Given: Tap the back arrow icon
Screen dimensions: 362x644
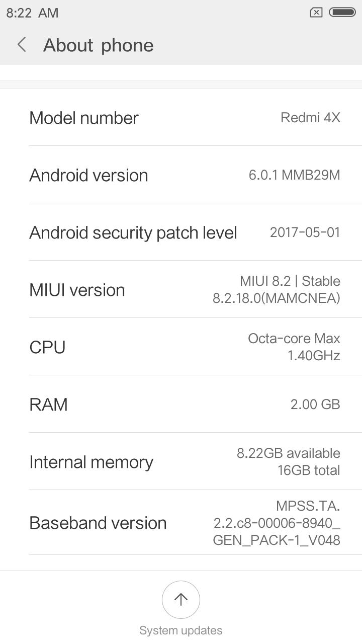Looking at the screenshot, I should [x=22, y=45].
